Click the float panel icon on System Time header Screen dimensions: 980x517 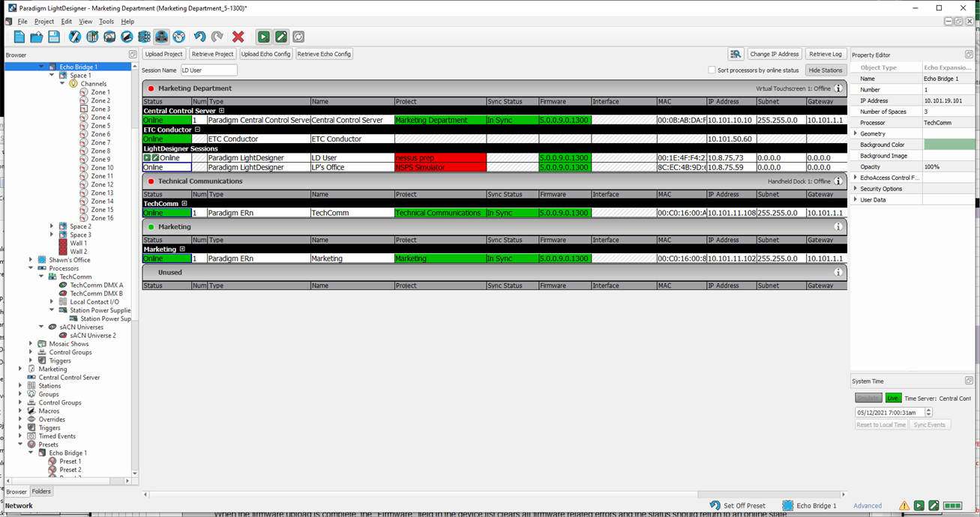[969, 381]
